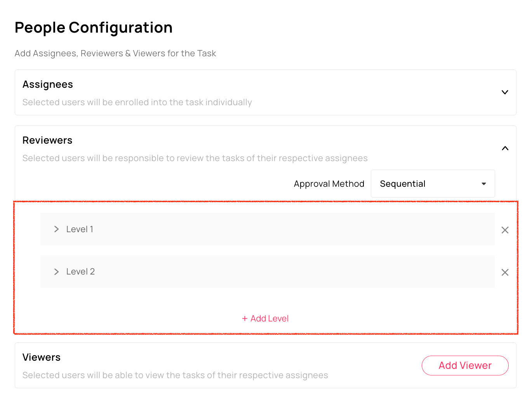Viewport: 532px width, 403px height.
Task: Click the Approval Method label
Action: tap(329, 184)
